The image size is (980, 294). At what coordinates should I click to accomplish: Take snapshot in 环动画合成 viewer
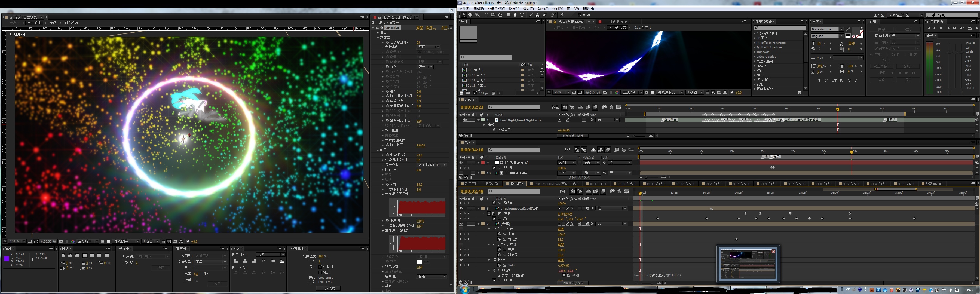[605, 93]
